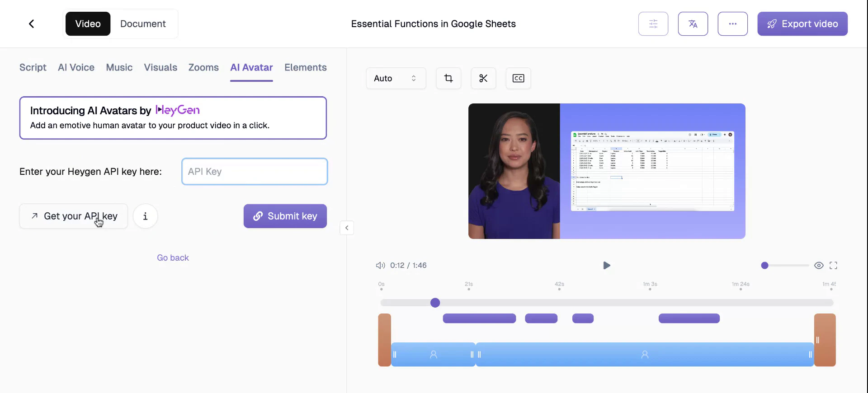
Task: Open the Auto aspect ratio dropdown
Action: pos(396,78)
